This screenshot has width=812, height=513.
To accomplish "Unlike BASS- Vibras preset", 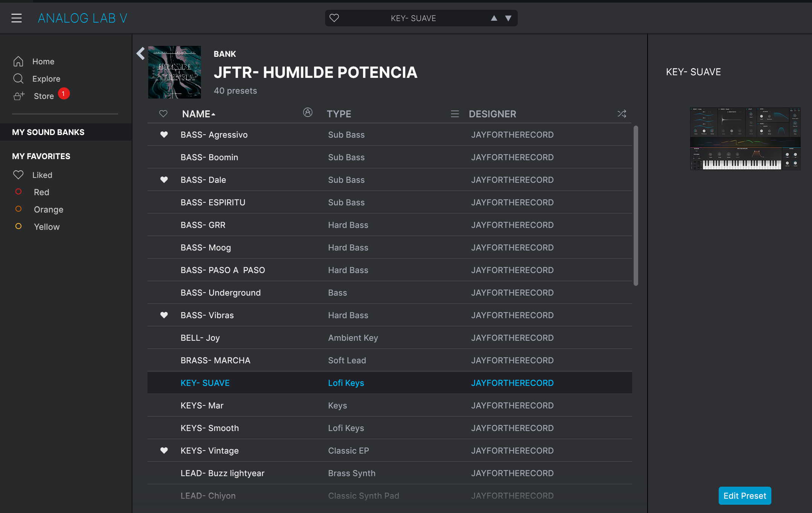I will (164, 315).
